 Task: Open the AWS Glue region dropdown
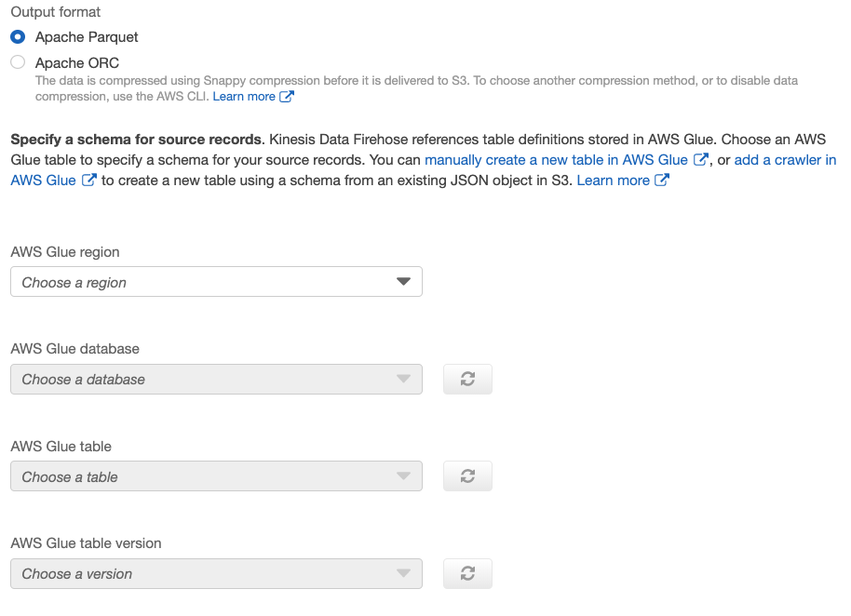pyautogui.click(x=216, y=281)
